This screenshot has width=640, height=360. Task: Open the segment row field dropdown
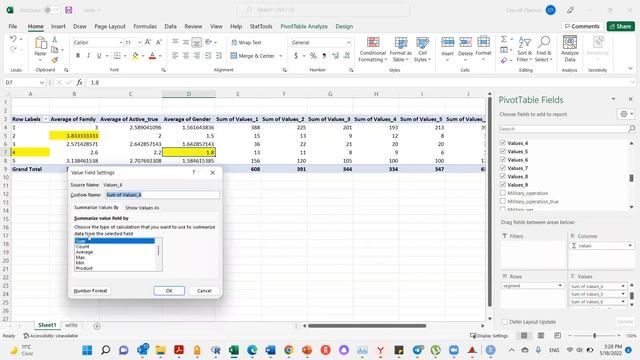tap(560, 286)
